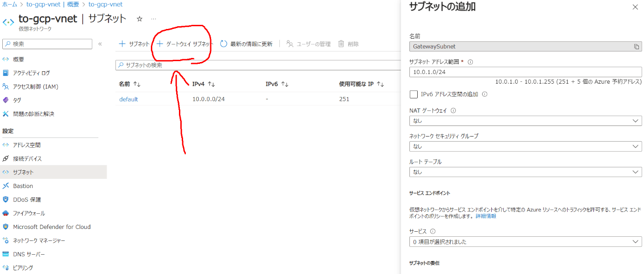Click the DDoS 保護 shield icon
644x274 pixels.
tap(6, 200)
